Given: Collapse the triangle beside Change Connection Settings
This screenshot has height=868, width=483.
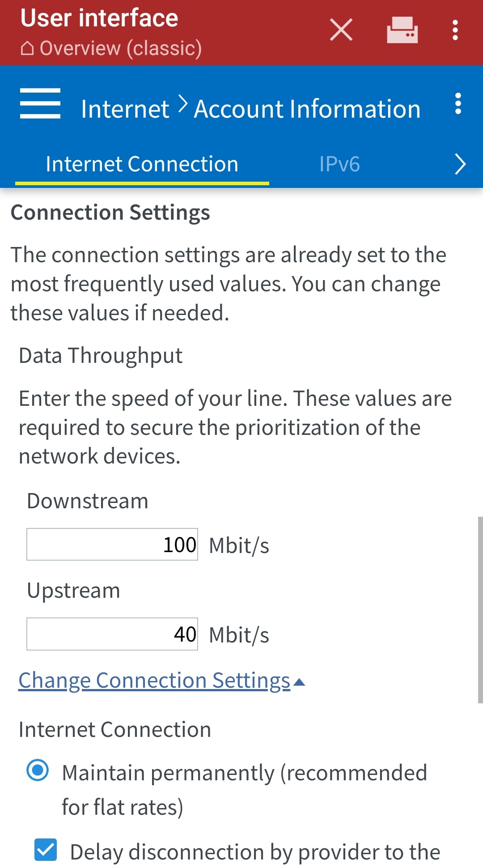Looking at the screenshot, I should point(300,682).
